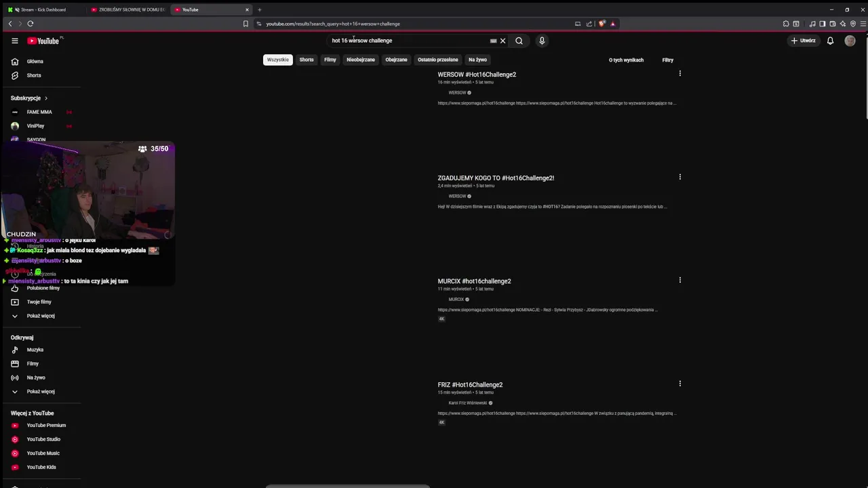Screen dimensions: 868x488
Task: Select the Obejrzane filter chip
Action: (396, 60)
